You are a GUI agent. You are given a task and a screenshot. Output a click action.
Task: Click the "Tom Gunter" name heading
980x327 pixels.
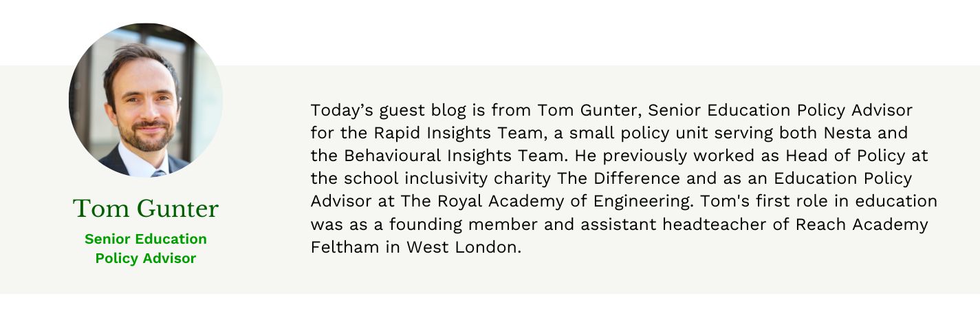click(146, 209)
